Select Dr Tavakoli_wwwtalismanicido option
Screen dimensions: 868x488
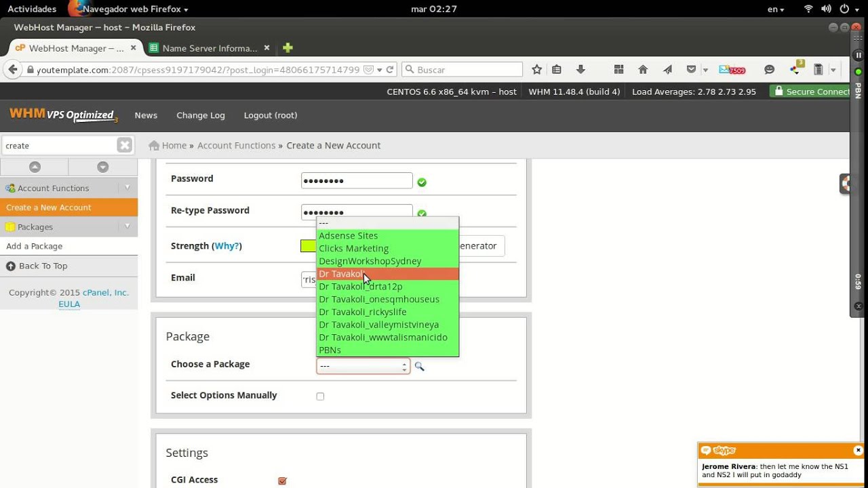[x=388, y=337]
